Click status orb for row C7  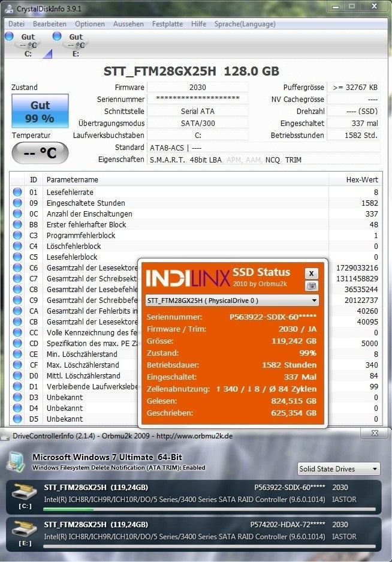coord(17,278)
